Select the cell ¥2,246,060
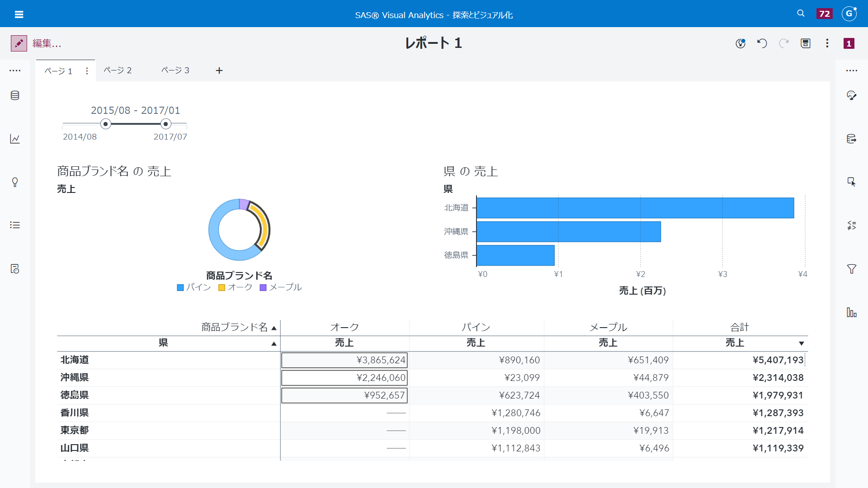The image size is (868, 488). pyautogui.click(x=344, y=378)
